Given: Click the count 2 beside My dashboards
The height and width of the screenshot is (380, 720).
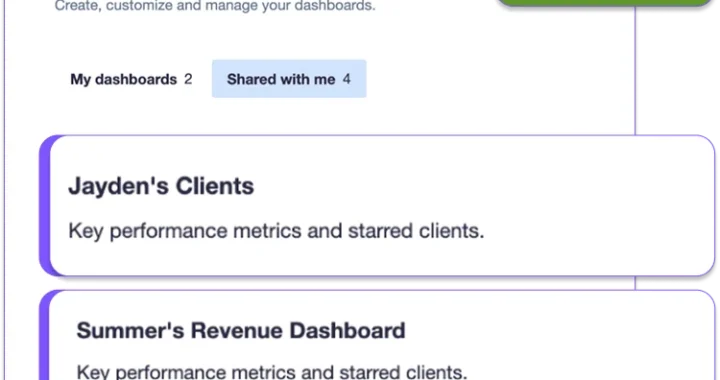Looking at the screenshot, I should click(x=188, y=79).
